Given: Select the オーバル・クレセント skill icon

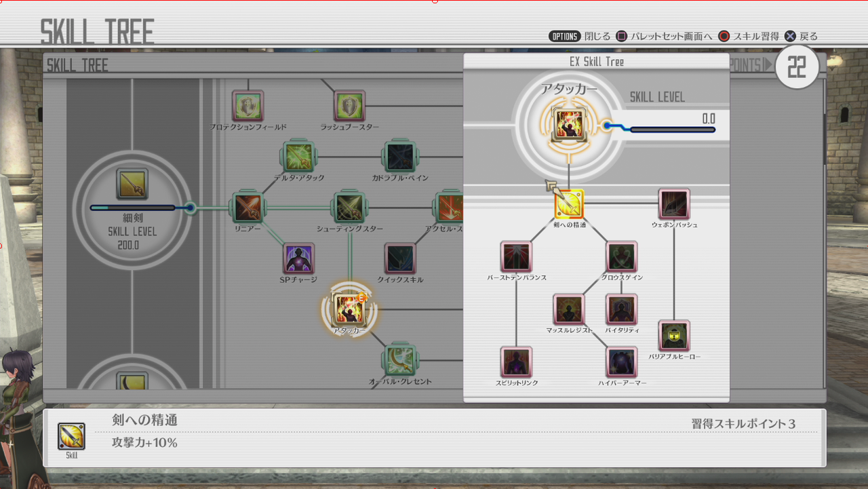Looking at the screenshot, I should point(399,360).
